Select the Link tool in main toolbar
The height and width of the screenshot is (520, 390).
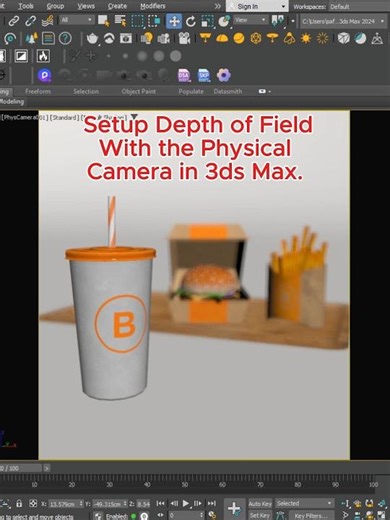tap(14, 21)
